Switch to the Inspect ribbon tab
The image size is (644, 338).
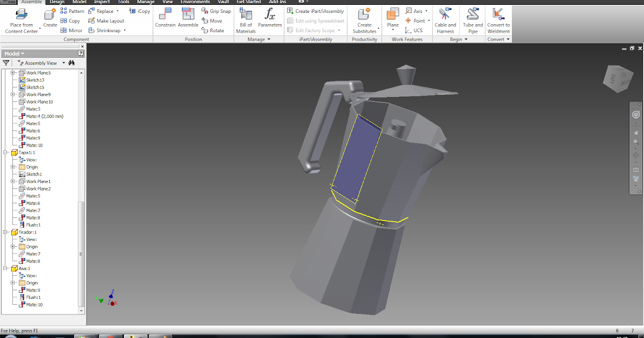point(102,2)
